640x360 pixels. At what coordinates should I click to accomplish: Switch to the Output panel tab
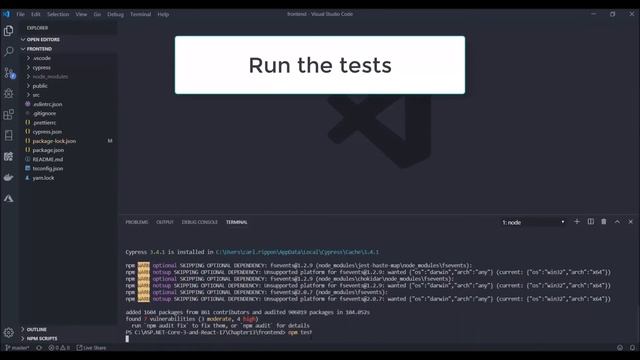coord(165,222)
